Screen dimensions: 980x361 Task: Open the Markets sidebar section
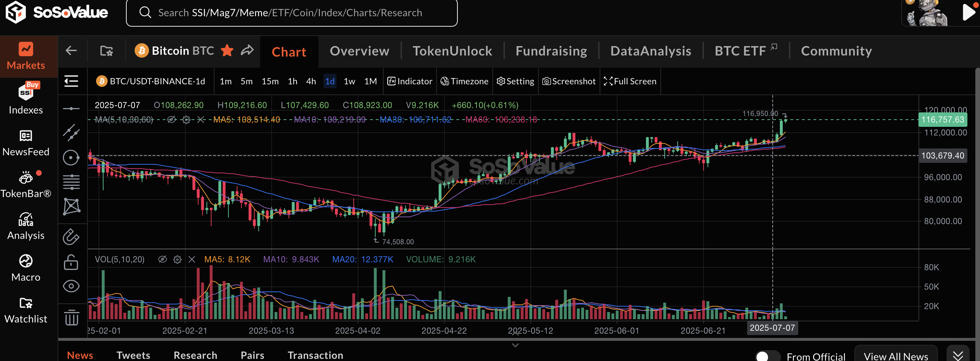point(26,56)
